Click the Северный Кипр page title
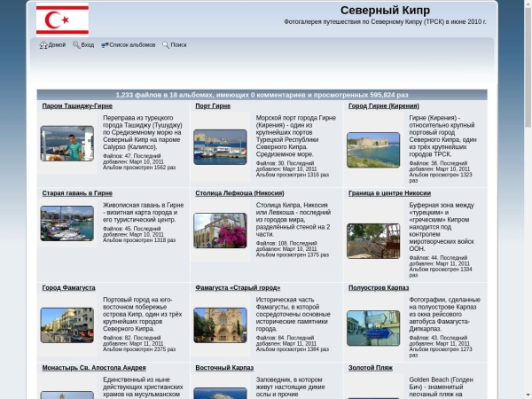Image resolution: width=532 pixels, height=399 pixels. [385, 10]
